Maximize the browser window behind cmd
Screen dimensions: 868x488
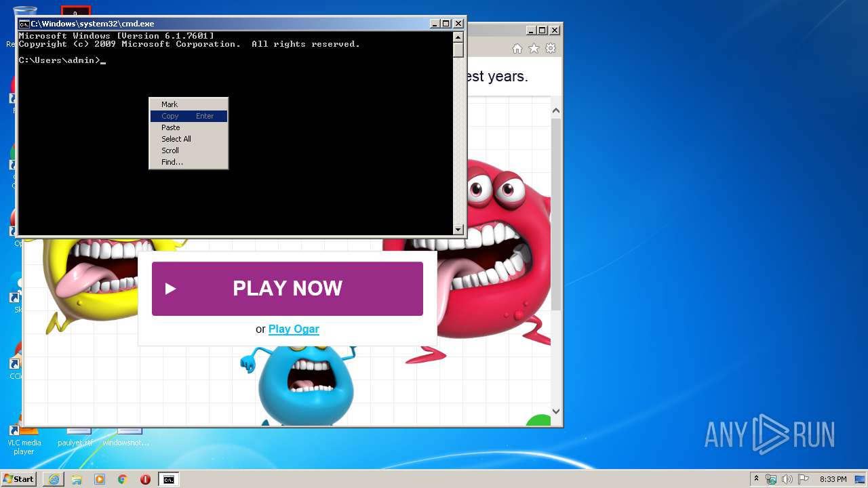(542, 30)
